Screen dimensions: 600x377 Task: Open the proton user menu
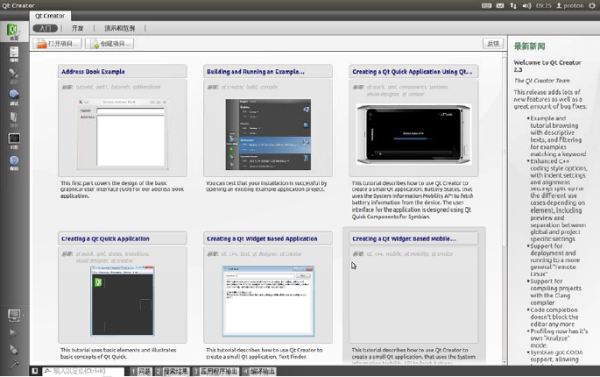point(570,5)
